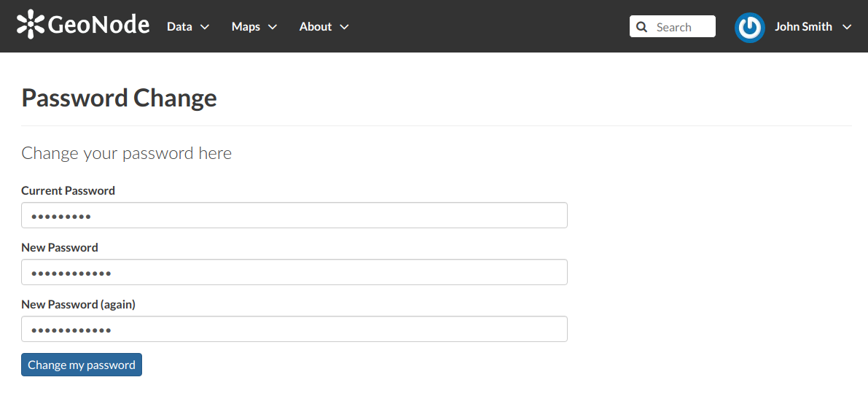Image resolution: width=868 pixels, height=396 pixels.
Task: Click the Current Password label
Action: pos(69,191)
